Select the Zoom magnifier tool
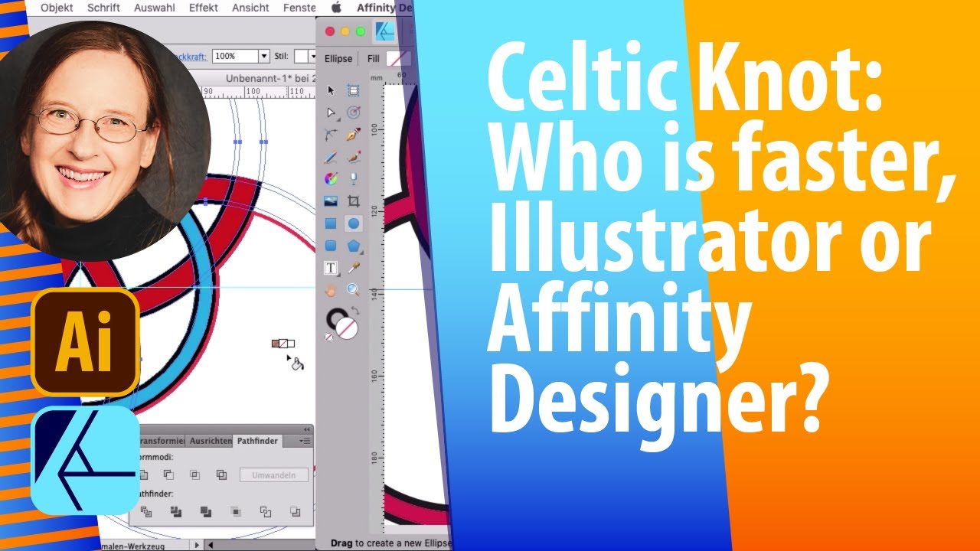Viewport: 980px width, 551px height. [x=353, y=290]
